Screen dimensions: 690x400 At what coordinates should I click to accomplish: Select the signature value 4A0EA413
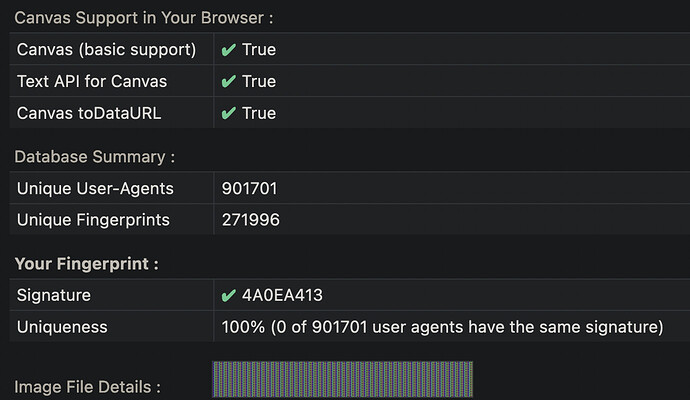click(282, 295)
